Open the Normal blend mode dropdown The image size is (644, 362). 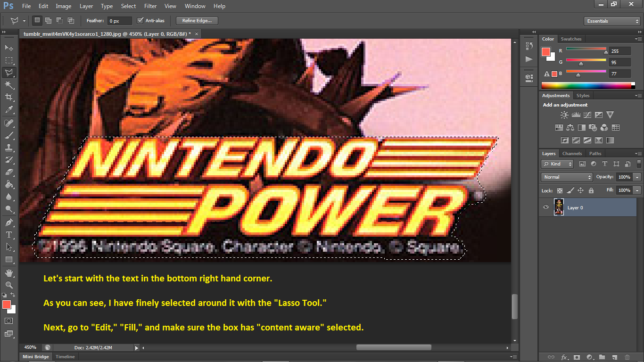click(567, 177)
